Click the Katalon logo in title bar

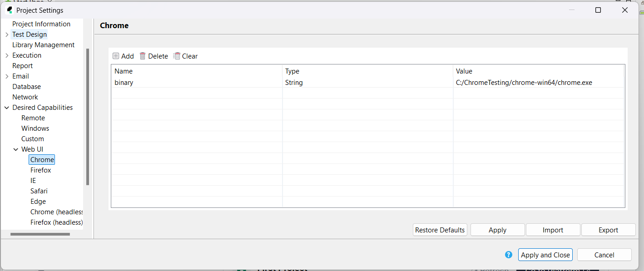click(10, 10)
